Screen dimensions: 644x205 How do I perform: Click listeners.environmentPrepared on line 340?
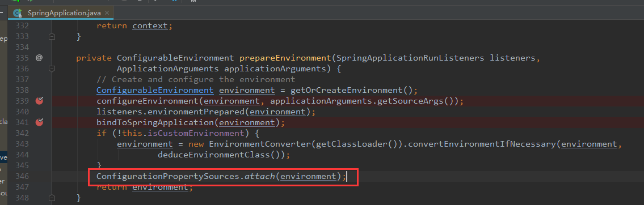click(x=170, y=112)
